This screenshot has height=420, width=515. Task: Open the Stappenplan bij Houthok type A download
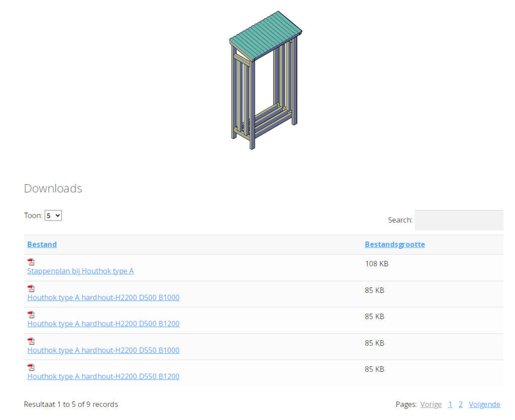click(x=80, y=271)
